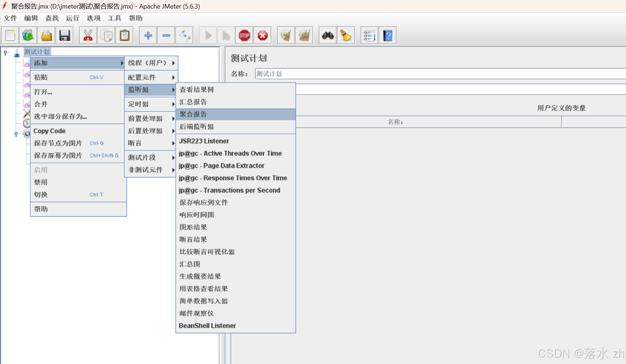Toggle the thread group tree node handle
This screenshot has height=364, width=626.
tap(16, 134)
